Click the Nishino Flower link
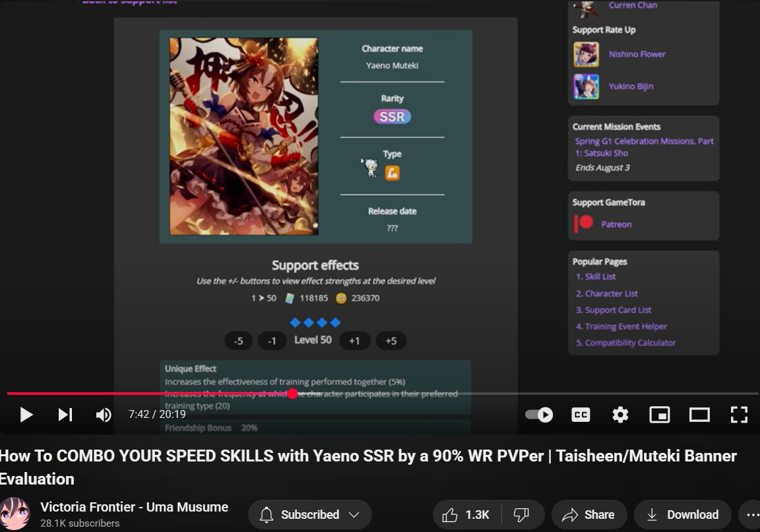 [637, 54]
